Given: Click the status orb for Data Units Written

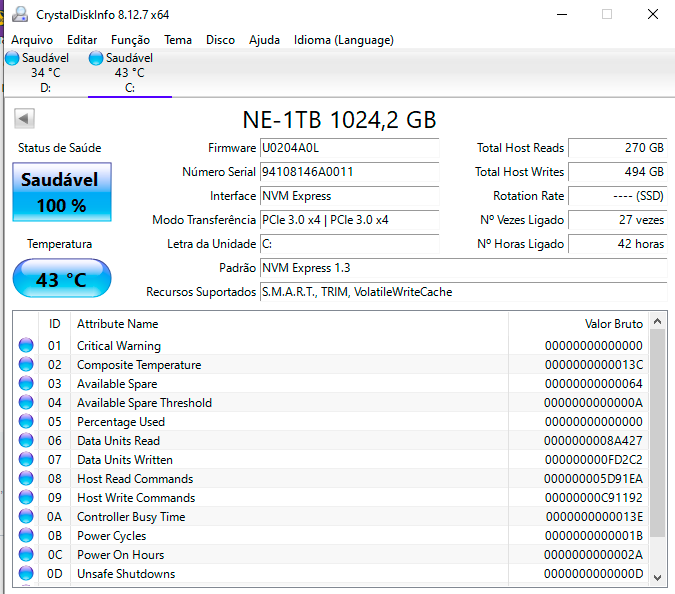Looking at the screenshot, I should click(26, 459).
